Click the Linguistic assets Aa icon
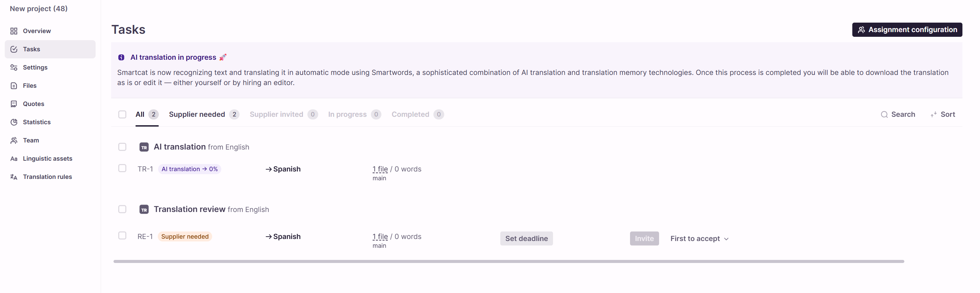Viewport: 980px width, 293px height. point(14,158)
